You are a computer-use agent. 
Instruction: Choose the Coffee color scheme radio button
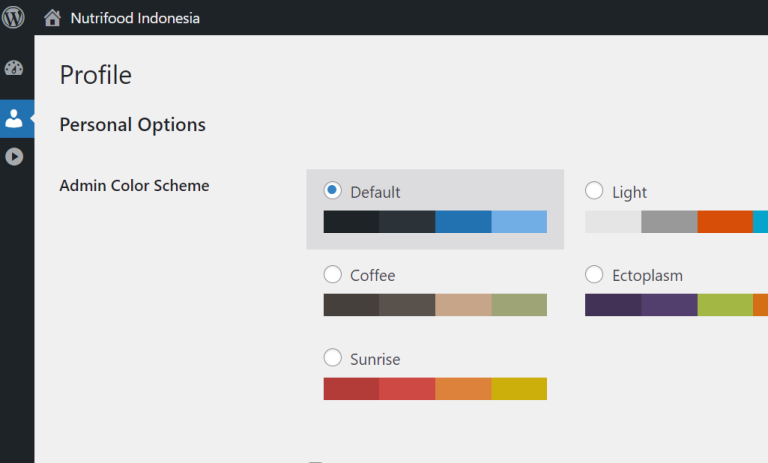point(333,274)
